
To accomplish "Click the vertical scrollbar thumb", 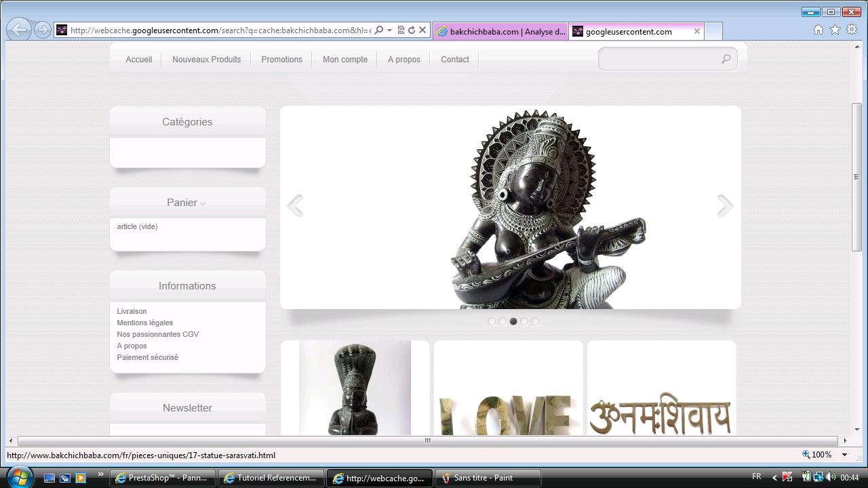I will [857, 177].
